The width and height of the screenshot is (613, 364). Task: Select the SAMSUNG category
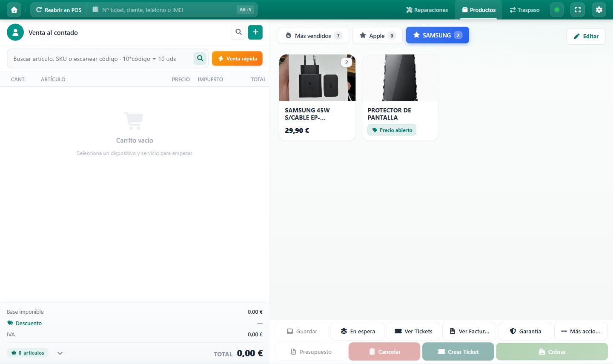(x=437, y=35)
